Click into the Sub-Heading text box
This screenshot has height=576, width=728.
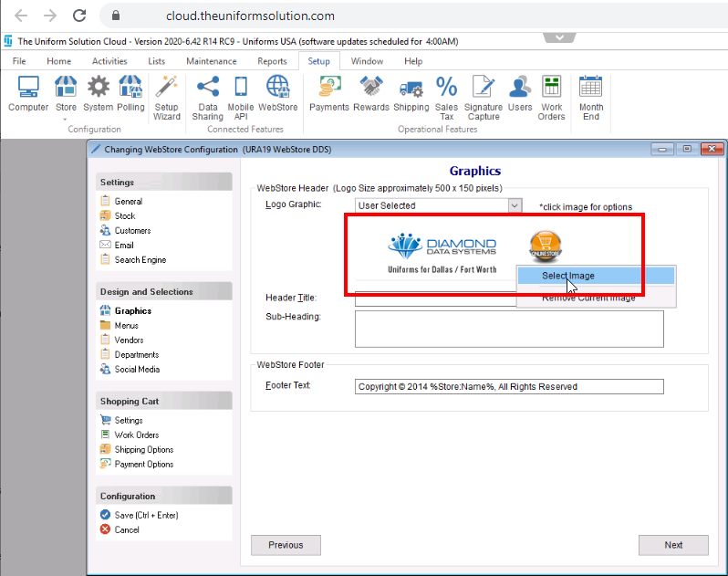[509, 329]
